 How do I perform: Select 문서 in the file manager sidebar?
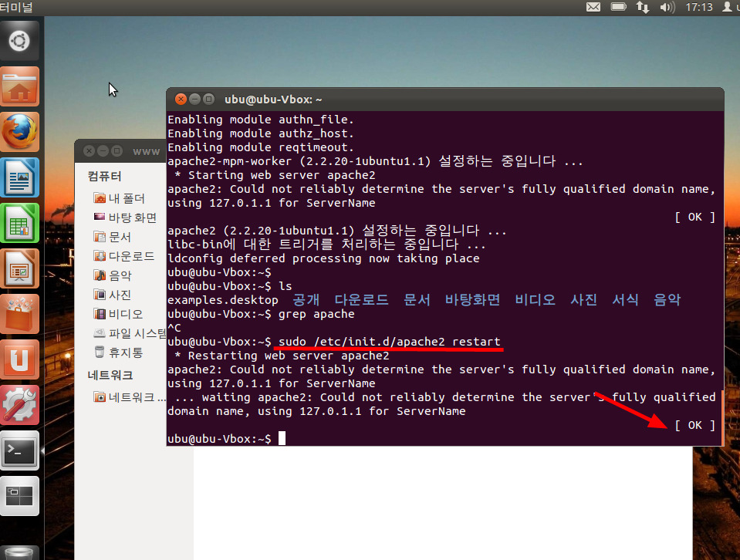click(x=120, y=237)
